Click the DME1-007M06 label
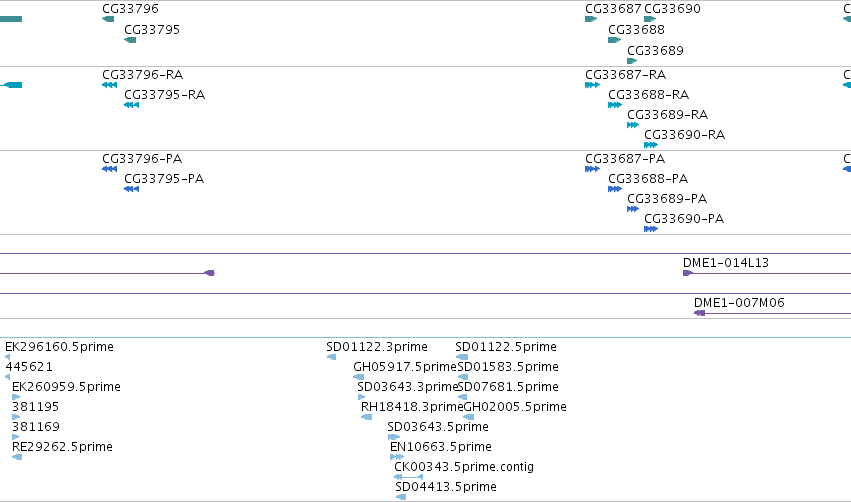 (x=739, y=303)
